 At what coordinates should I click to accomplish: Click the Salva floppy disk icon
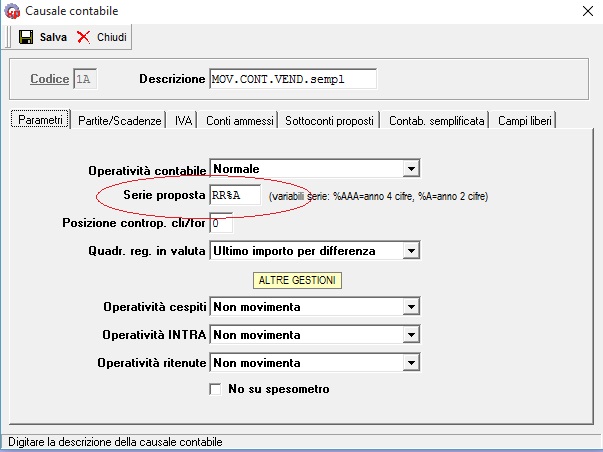[x=25, y=37]
